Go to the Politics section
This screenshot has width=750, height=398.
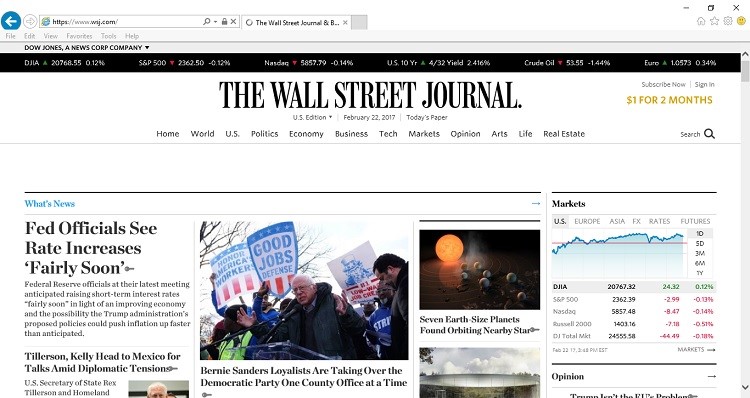(265, 134)
